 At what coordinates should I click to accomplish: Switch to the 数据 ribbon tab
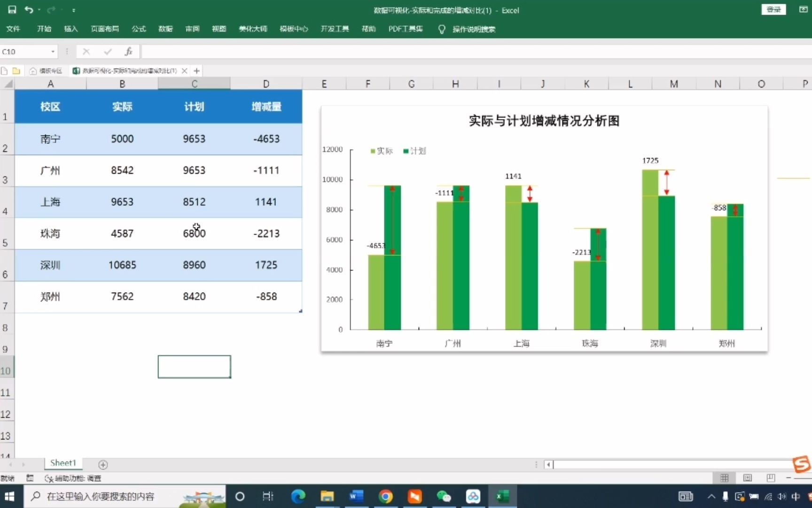pos(165,29)
